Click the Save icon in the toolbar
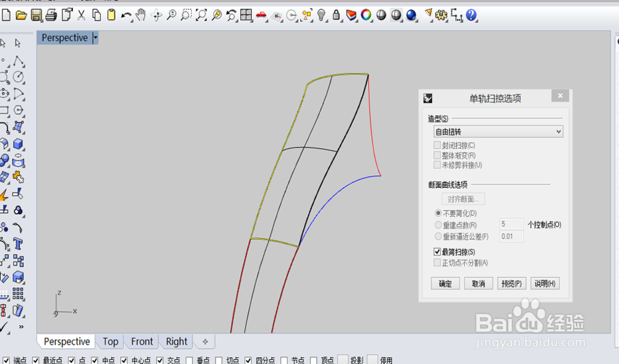Image resolution: width=619 pixels, height=364 pixels. 35,15
